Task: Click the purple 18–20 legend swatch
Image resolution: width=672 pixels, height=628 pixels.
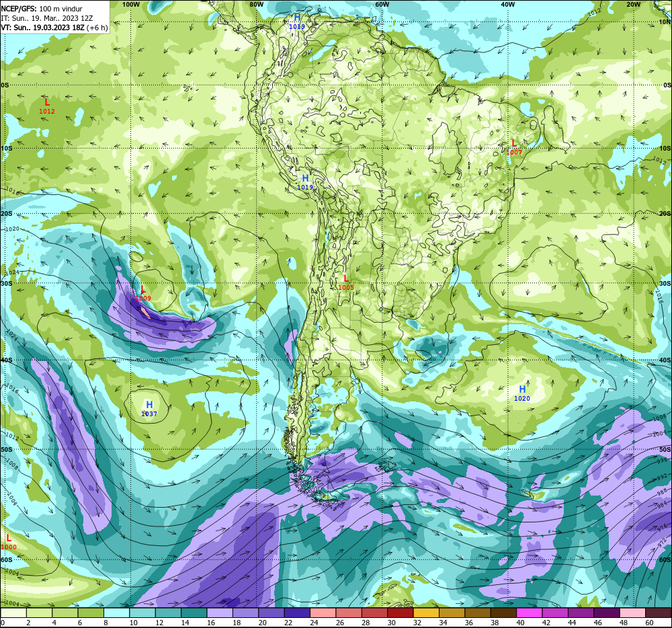Action: 245,613
